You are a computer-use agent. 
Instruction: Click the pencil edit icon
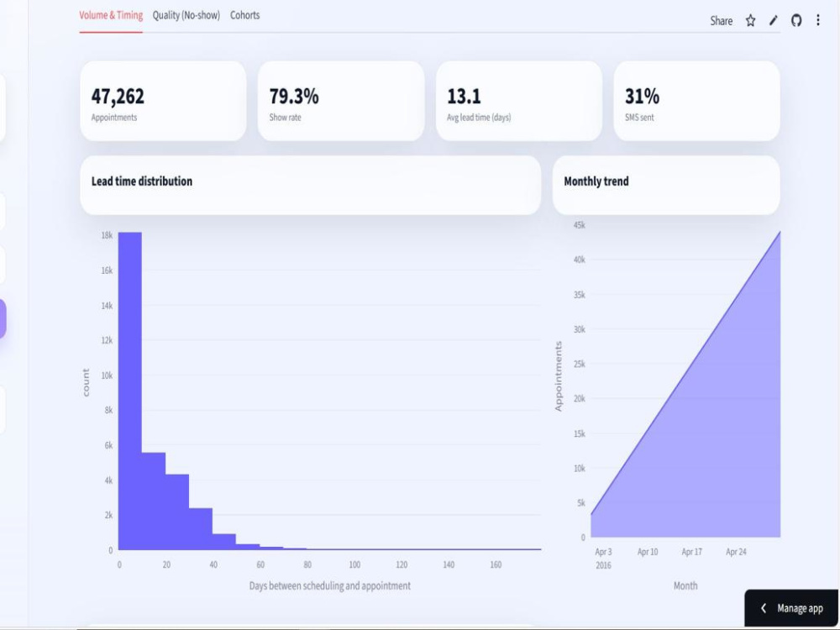coord(773,21)
